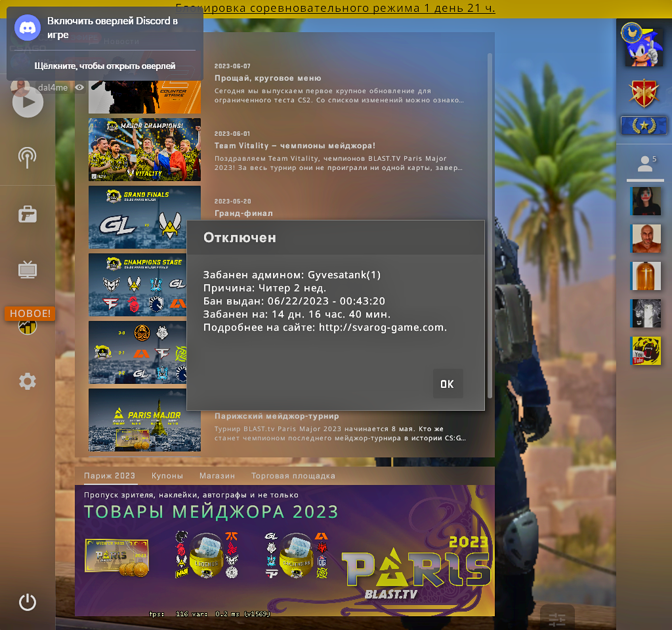The height and width of the screenshot is (630, 672).
Task: Click the svarog-game.com link in the dialog
Action: pos(383,327)
